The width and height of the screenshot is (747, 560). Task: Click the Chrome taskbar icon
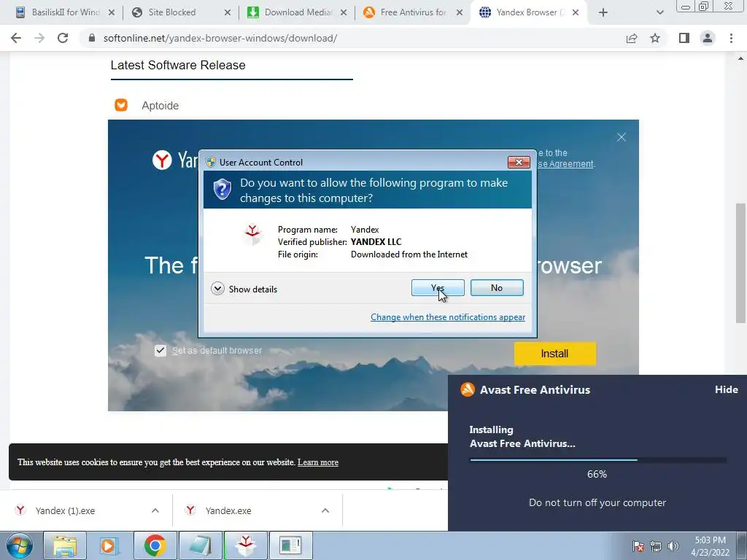pos(155,545)
